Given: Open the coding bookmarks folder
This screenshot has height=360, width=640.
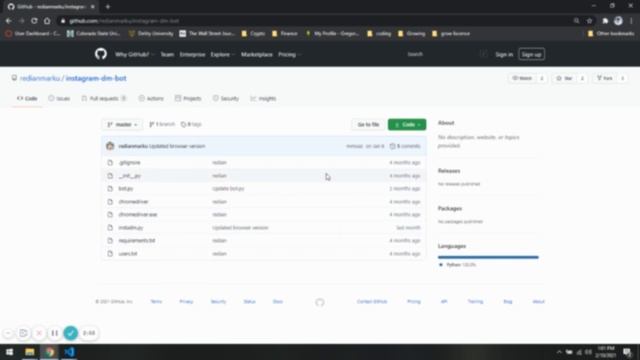Looking at the screenshot, I should coord(379,33).
